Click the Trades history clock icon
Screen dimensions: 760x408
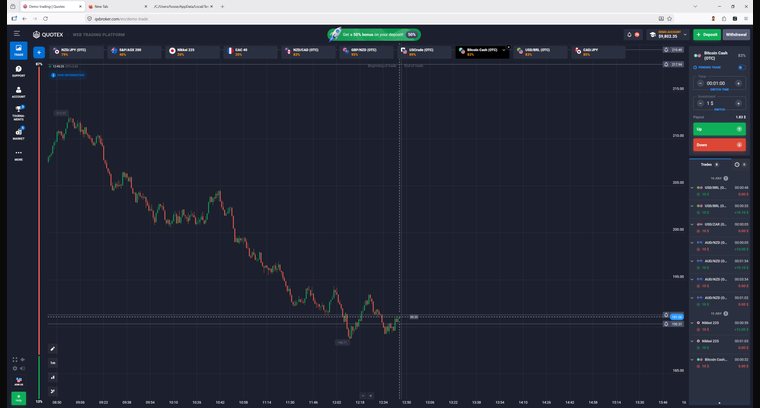click(737, 165)
